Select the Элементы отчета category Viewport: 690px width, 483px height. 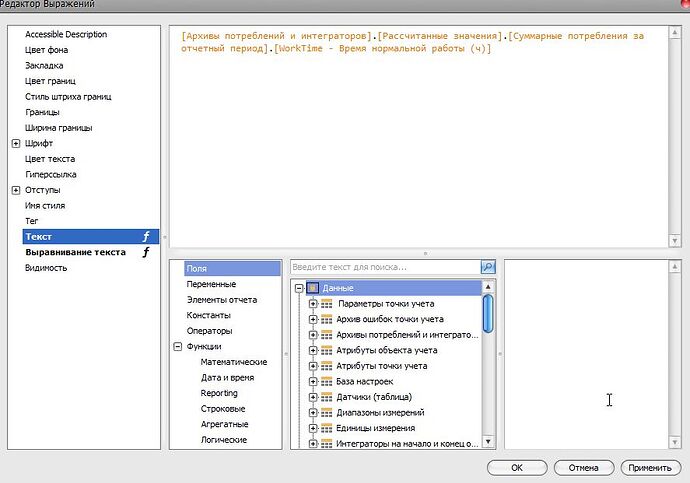pyautogui.click(x=222, y=300)
